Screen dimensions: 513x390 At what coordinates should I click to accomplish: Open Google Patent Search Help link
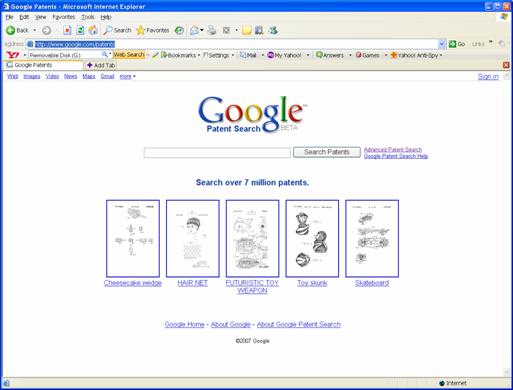(396, 156)
